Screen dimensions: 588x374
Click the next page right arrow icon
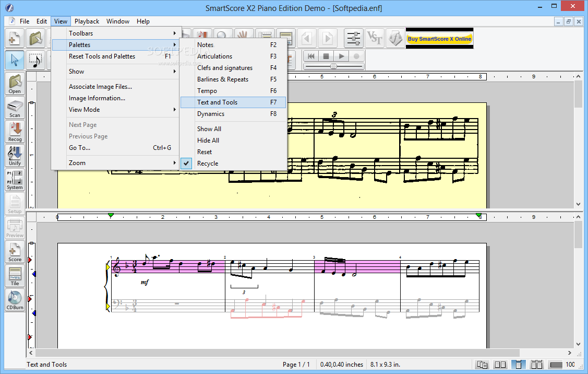coord(328,38)
